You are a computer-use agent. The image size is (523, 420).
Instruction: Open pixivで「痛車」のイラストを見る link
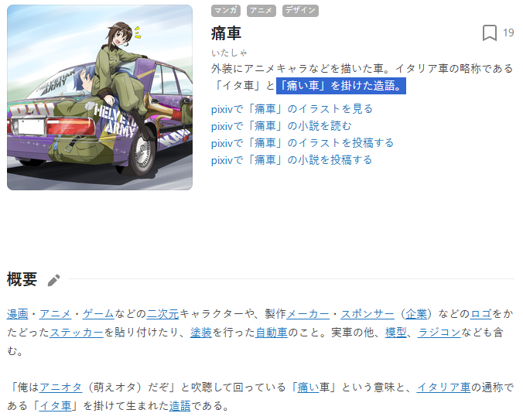pyautogui.click(x=292, y=109)
